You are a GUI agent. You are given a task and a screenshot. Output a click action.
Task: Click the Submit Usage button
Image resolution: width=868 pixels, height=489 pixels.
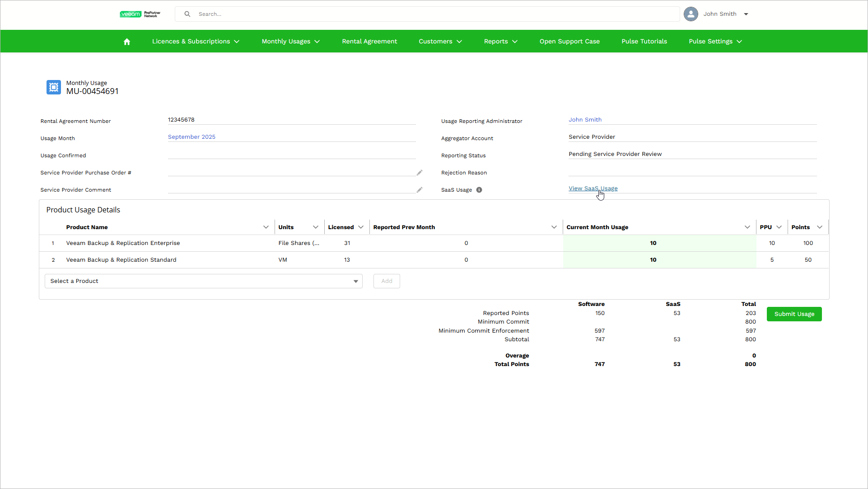coord(793,314)
